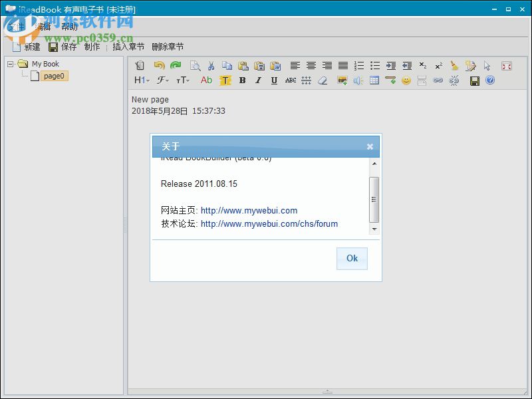Click the Insert Image icon
Screen dimensions: 532x399
click(344, 80)
